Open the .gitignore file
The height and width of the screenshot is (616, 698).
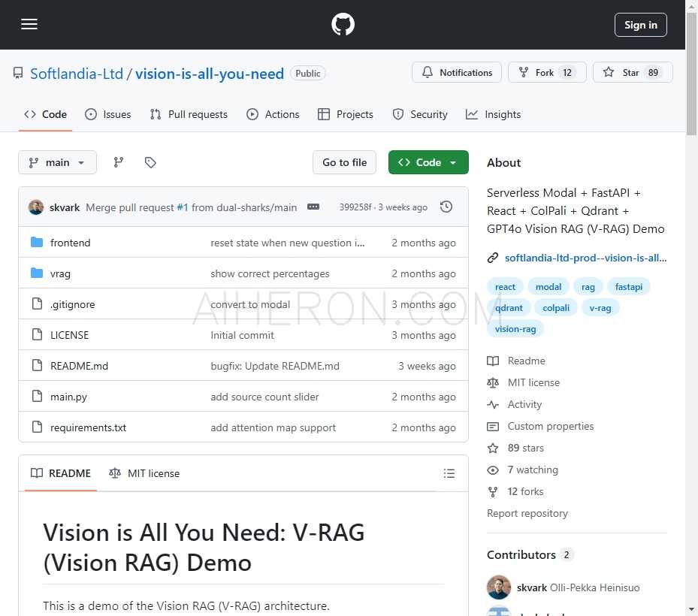(x=73, y=304)
